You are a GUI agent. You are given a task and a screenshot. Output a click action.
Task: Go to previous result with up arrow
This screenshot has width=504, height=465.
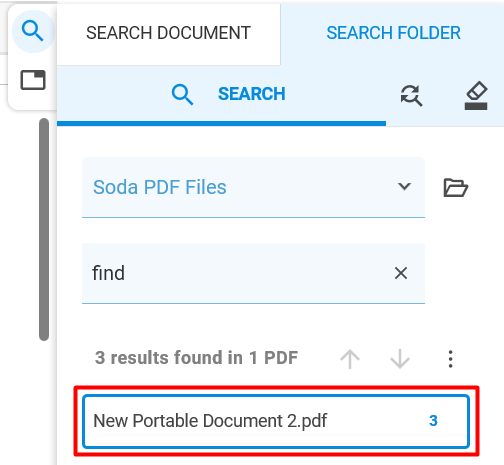point(350,359)
